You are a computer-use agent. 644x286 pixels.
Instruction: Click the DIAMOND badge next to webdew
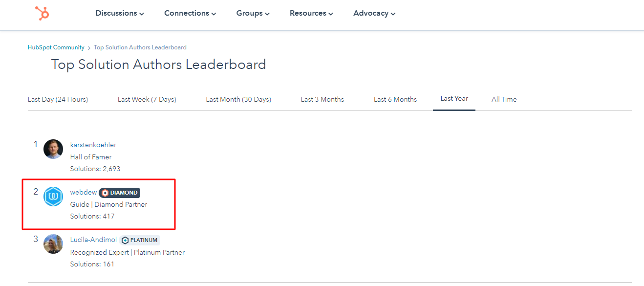pos(119,193)
